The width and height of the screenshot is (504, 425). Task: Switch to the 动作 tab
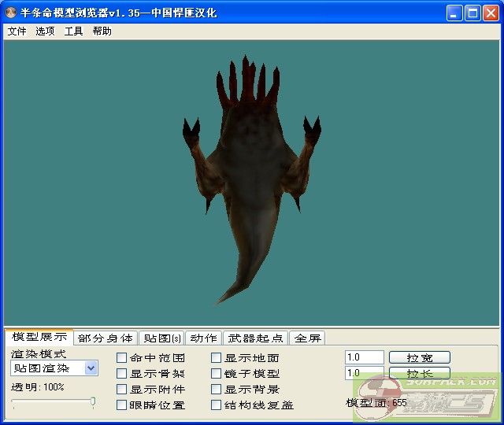click(x=203, y=338)
